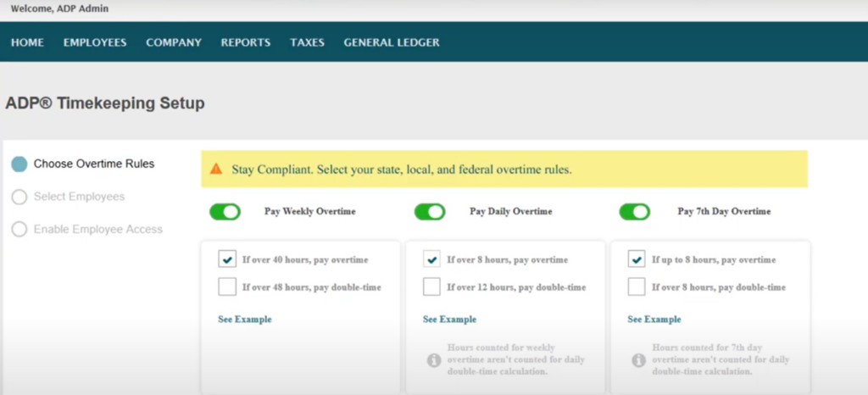Open See Example under Weekly Overtime
The image size is (868, 395).
tap(245, 320)
